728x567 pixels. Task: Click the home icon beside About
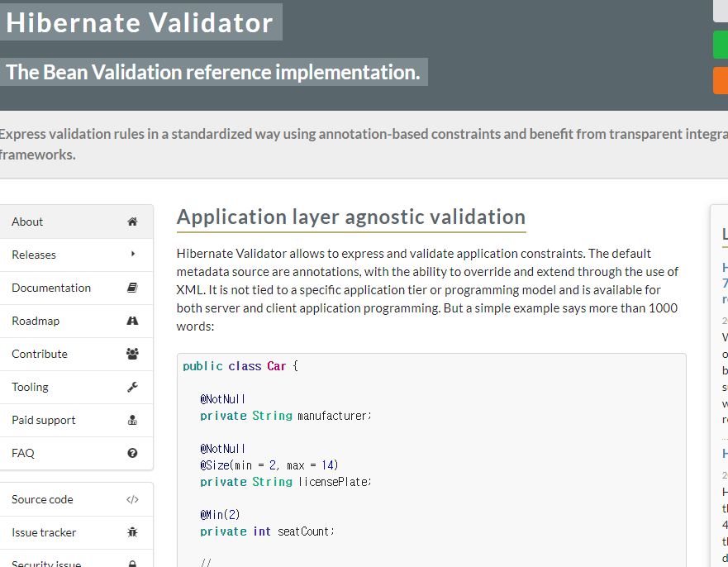tap(132, 222)
